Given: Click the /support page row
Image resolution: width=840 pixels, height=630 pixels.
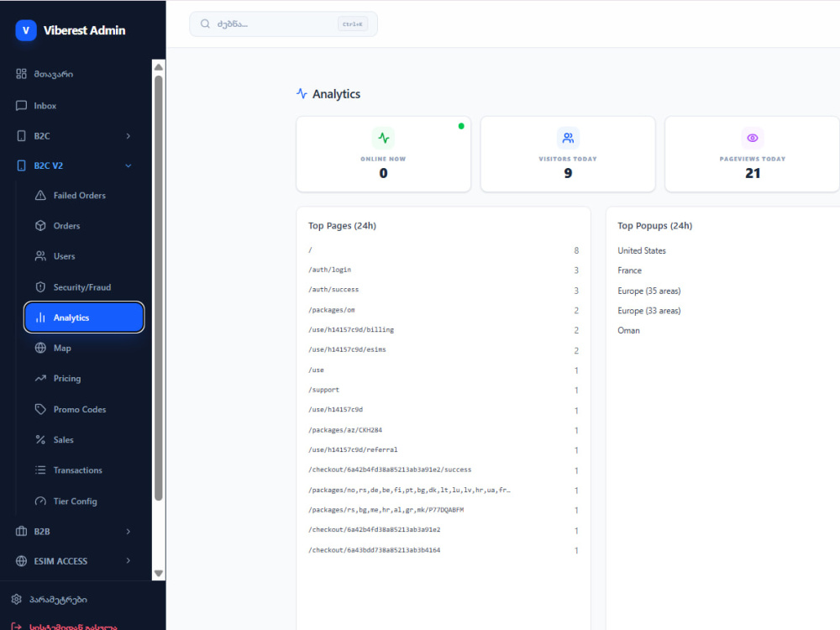Looking at the screenshot, I should point(443,390).
